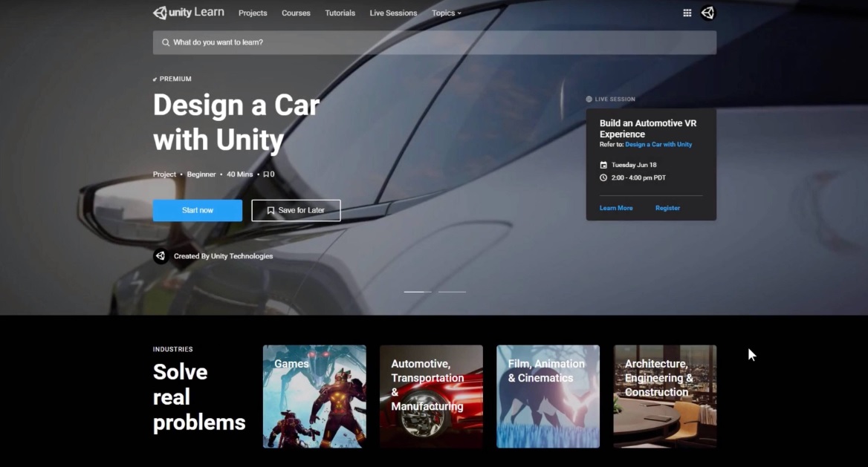
Task: Click the Register link
Action: tap(667, 208)
